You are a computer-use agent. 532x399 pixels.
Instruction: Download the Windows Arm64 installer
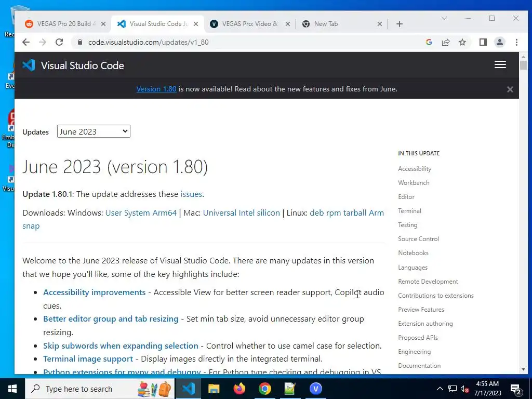pos(164,212)
